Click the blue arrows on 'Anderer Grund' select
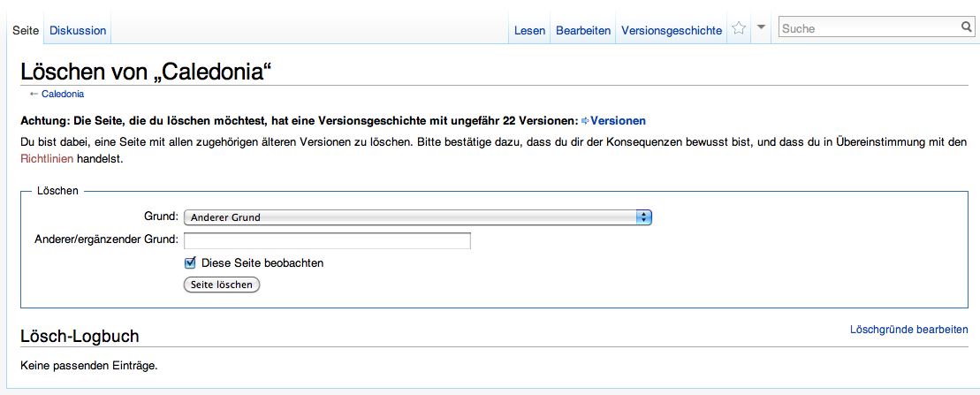This screenshot has width=980, height=395. [x=644, y=217]
